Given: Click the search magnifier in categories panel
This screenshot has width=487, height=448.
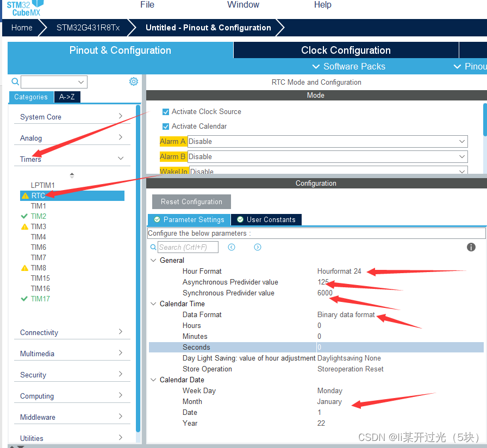Looking at the screenshot, I should tap(15, 82).
